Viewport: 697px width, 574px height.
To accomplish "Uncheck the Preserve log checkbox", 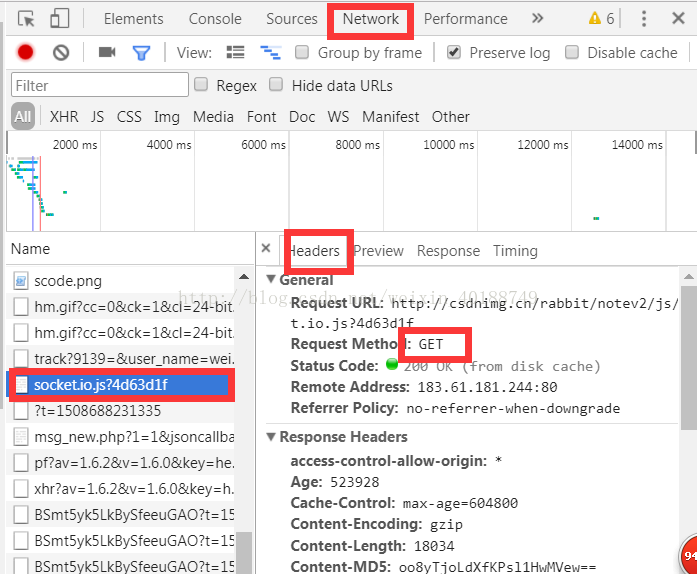I will click(x=454, y=52).
